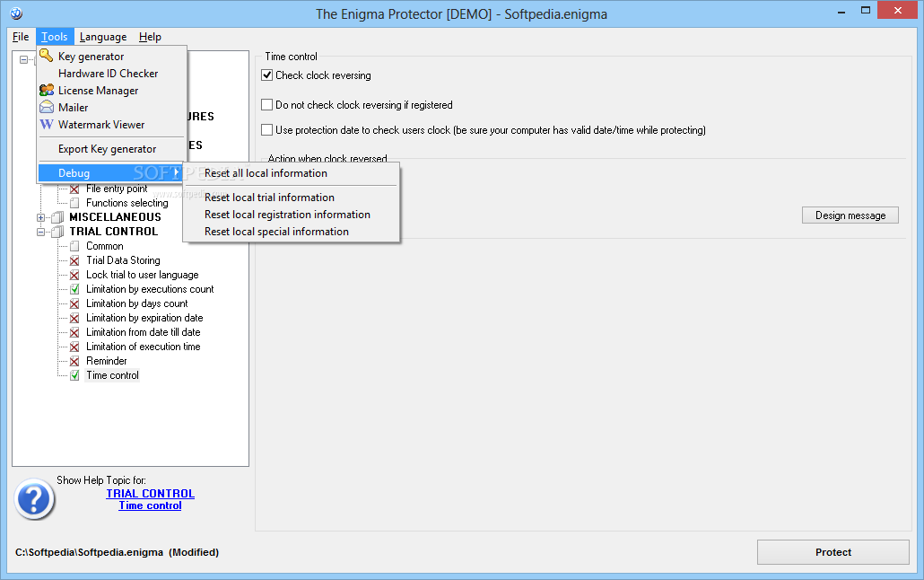Toggle Reminder tree checkbox
Viewport: 924px width, 580px height.
(74, 361)
